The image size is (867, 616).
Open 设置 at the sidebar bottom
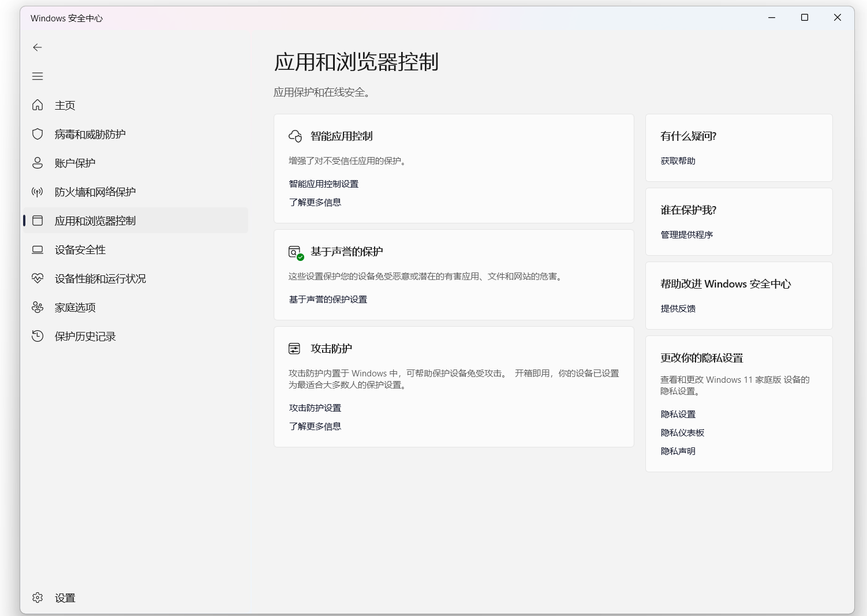(x=136, y=598)
